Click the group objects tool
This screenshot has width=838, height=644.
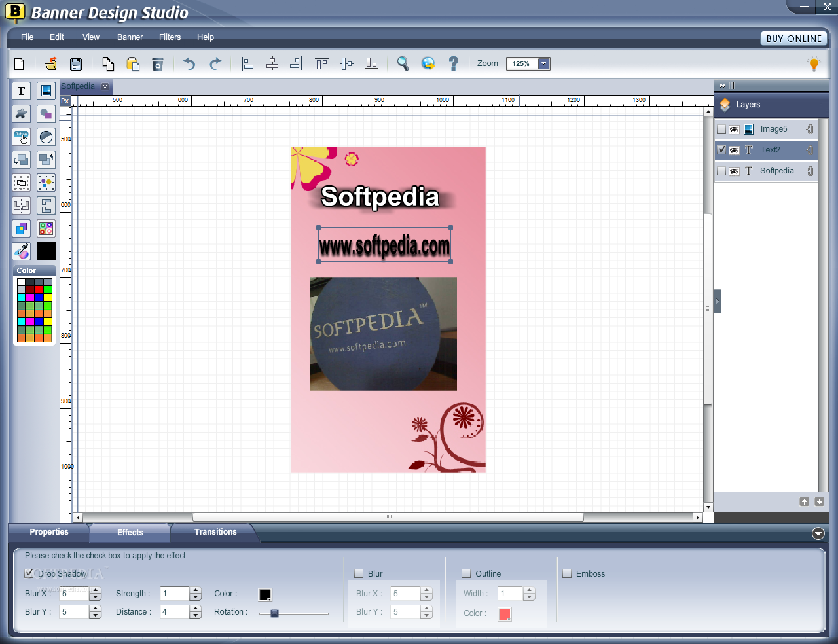(x=21, y=183)
